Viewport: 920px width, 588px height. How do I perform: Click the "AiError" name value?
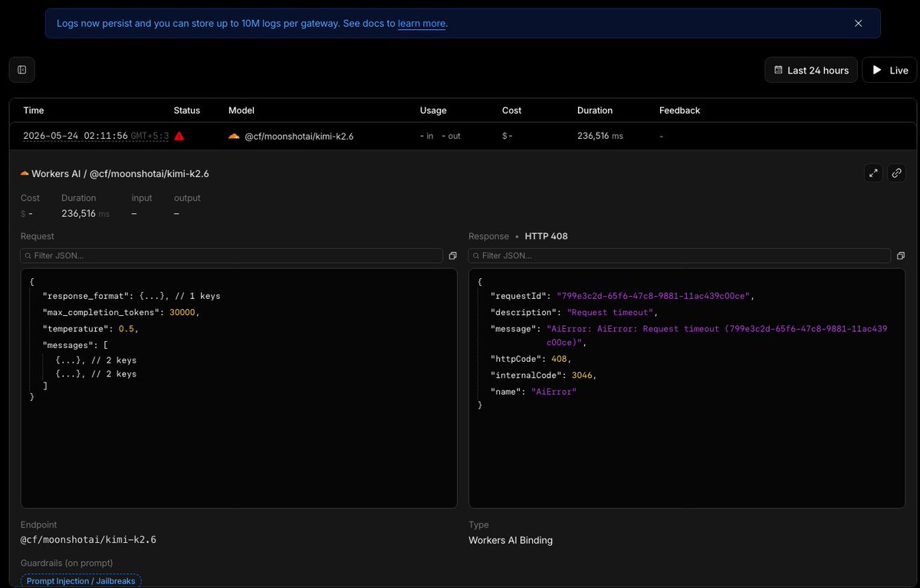pyautogui.click(x=553, y=392)
